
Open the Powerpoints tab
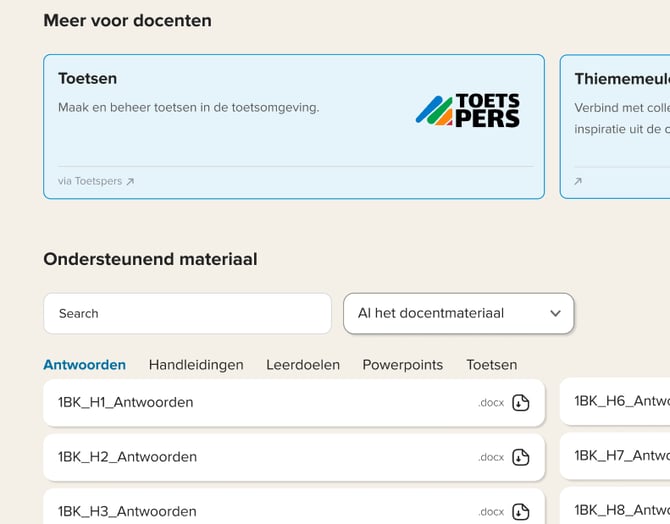click(403, 365)
